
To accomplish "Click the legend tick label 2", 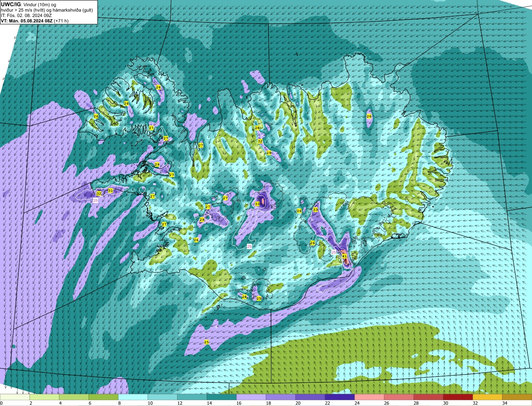I will (x=31, y=403).
